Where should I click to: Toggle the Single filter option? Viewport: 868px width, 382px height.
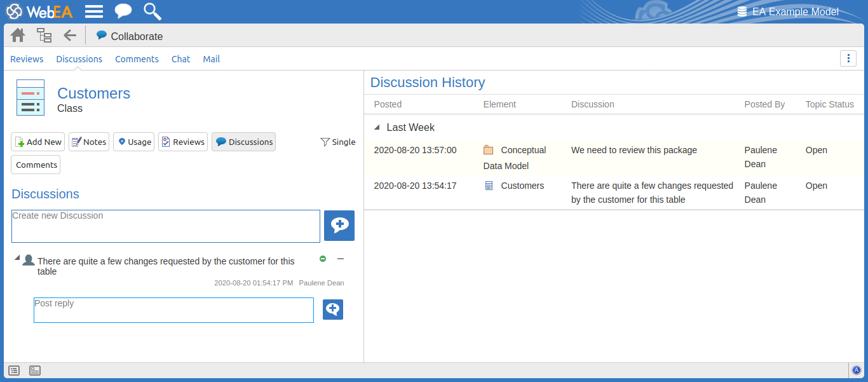(x=337, y=142)
